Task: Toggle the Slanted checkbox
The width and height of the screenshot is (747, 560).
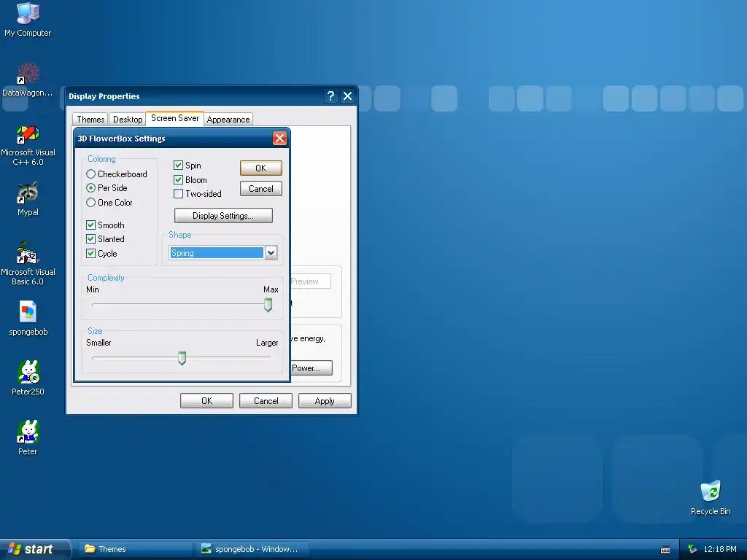Action: pyautogui.click(x=90, y=238)
